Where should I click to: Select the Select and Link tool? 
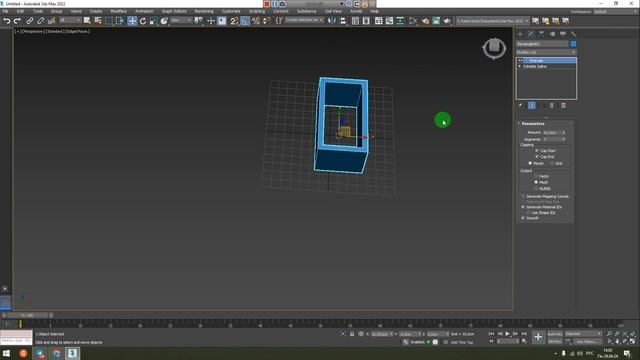[x=30, y=20]
